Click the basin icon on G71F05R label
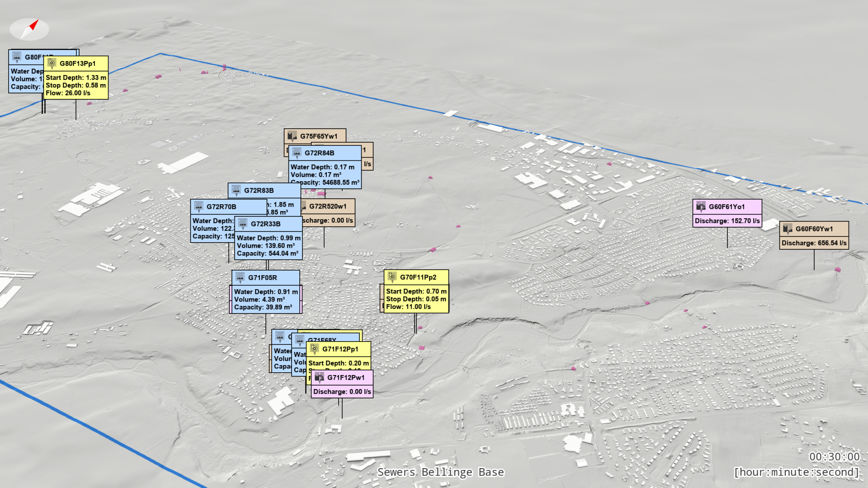Image resolution: width=868 pixels, height=488 pixels. pos(240,277)
